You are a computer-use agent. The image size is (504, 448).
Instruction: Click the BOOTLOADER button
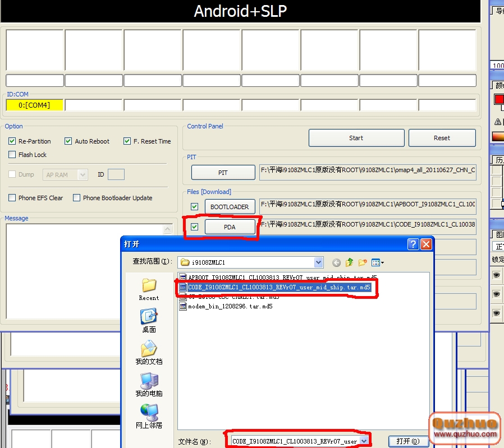tap(230, 207)
